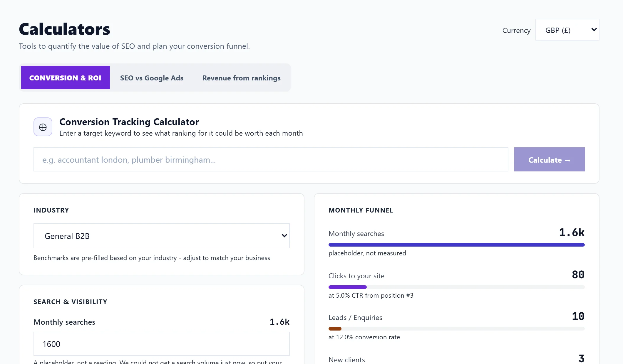Click the Search & Visibility section heading

70,302
